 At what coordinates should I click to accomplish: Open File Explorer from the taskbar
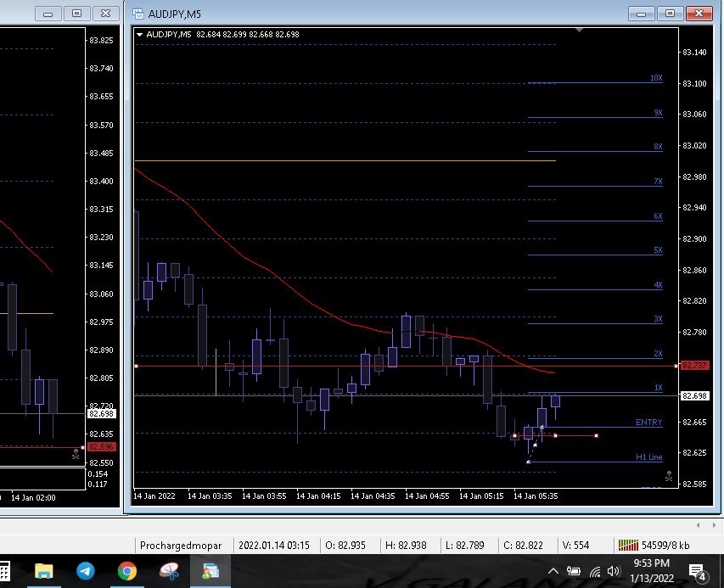click(43, 571)
